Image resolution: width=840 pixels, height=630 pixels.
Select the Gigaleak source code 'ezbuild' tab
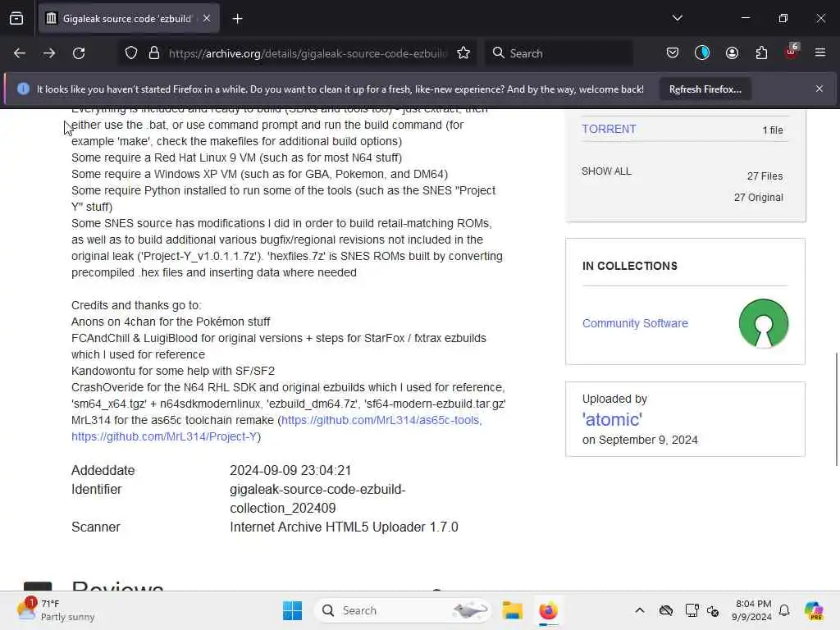tap(129, 19)
